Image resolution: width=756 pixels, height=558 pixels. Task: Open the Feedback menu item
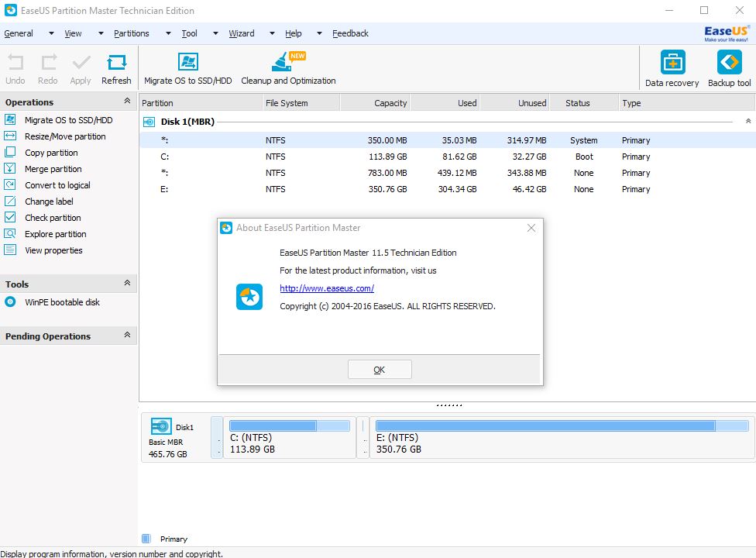pyautogui.click(x=351, y=33)
